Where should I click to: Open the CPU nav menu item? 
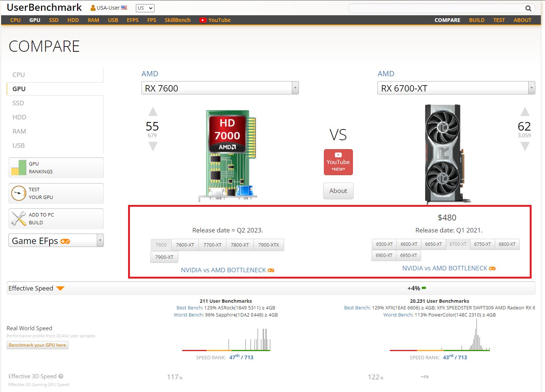coord(15,20)
